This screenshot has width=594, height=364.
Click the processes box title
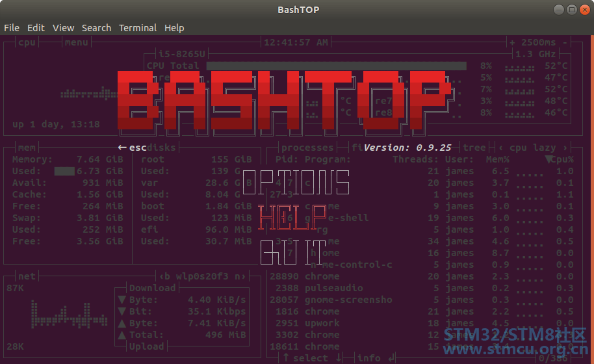coord(307,148)
